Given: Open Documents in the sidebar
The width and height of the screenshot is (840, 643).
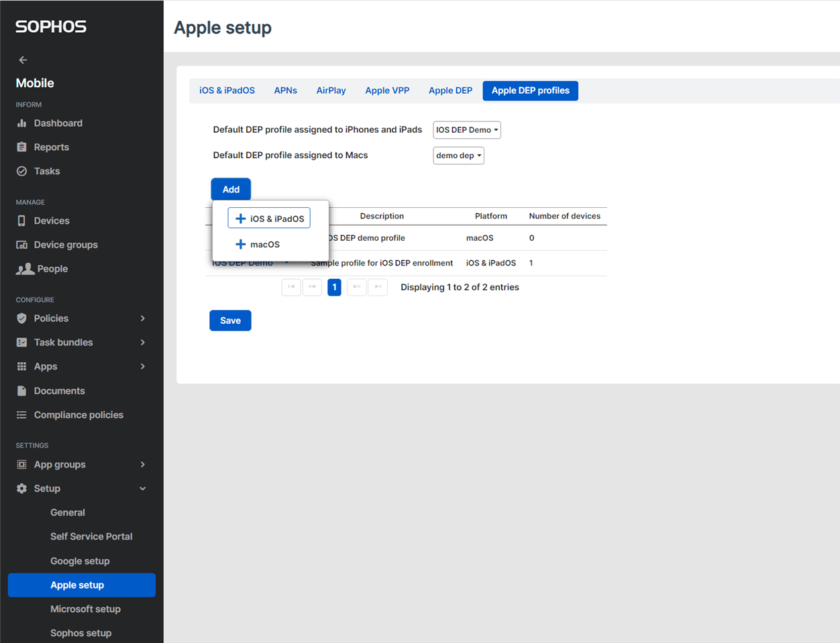Looking at the screenshot, I should 59,391.
